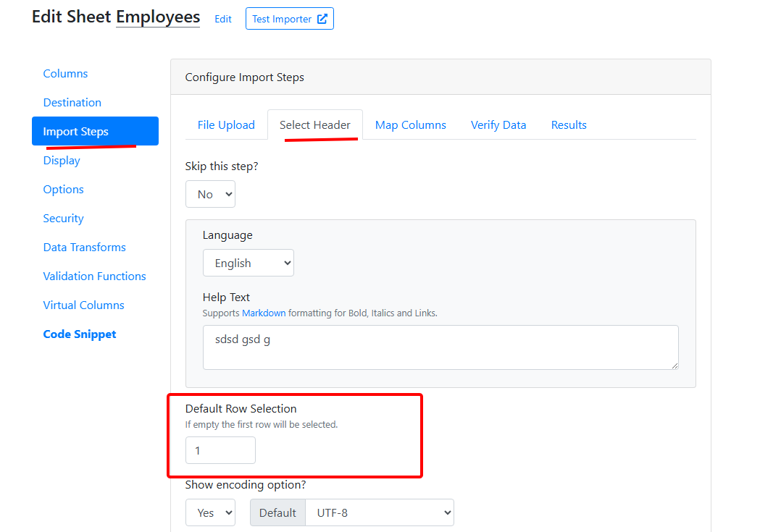Follow the Markdown link in help description
Image resolution: width=781 pixels, height=532 pixels.
[264, 313]
